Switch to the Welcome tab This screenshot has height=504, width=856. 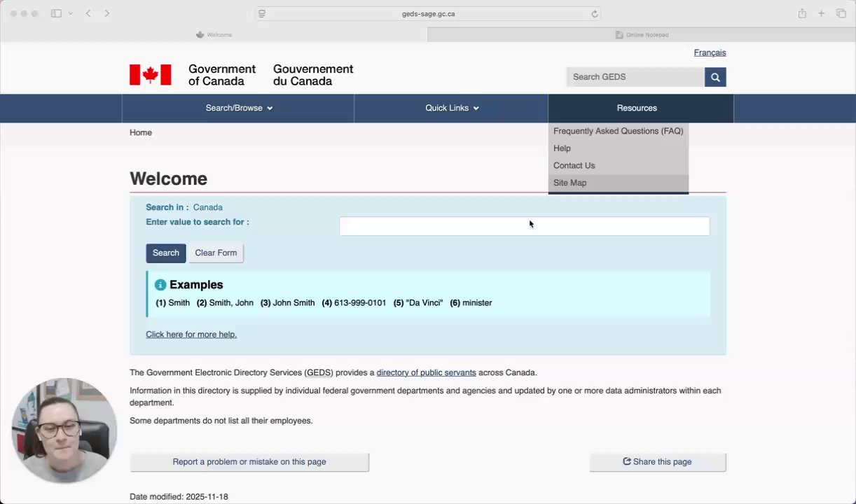[214, 34]
